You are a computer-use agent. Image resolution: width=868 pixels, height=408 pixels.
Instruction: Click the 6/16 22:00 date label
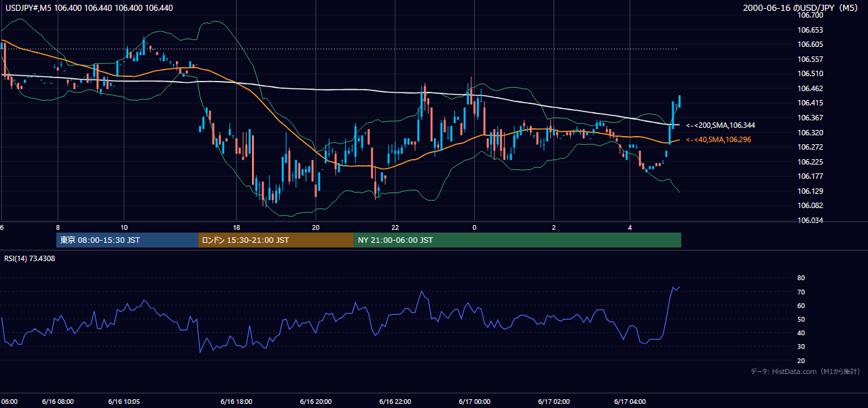point(395,401)
